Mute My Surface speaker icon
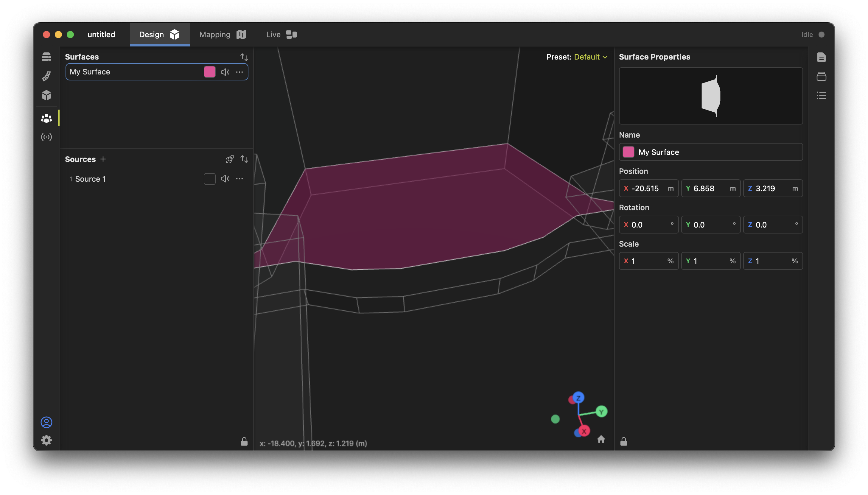Screen dimensions: 868x495 coord(225,72)
